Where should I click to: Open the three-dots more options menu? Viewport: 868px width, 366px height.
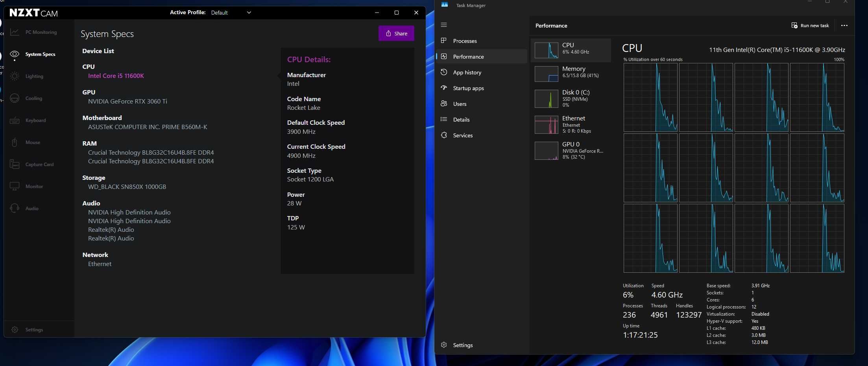pyautogui.click(x=844, y=25)
